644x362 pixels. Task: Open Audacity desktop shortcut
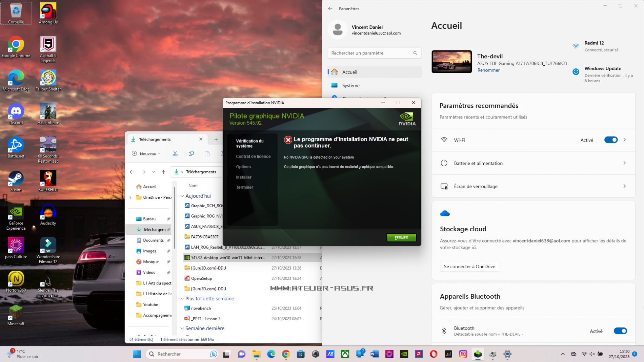48,215
